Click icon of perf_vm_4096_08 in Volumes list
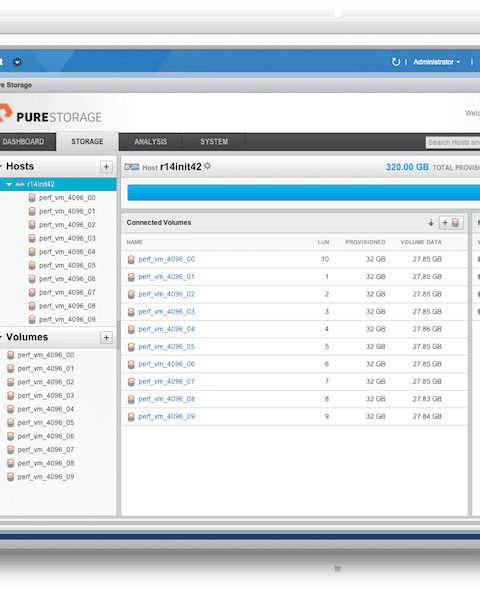The width and height of the screenshot is (480, 593). [x=11, y=463]
